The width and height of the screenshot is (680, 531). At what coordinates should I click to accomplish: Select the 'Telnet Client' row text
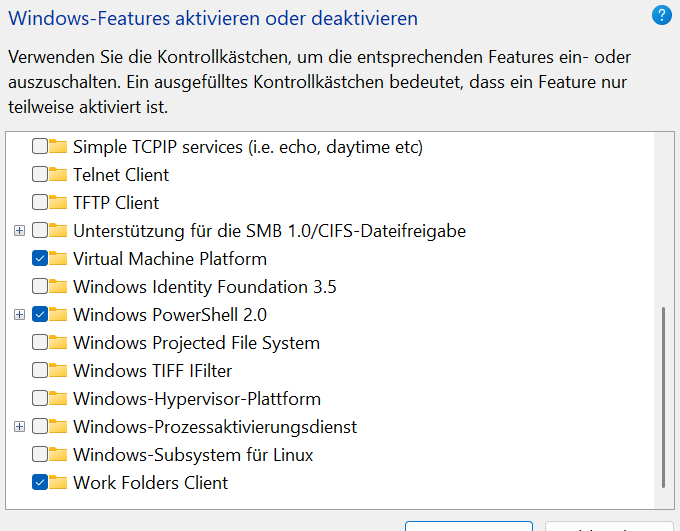point(121,174)
